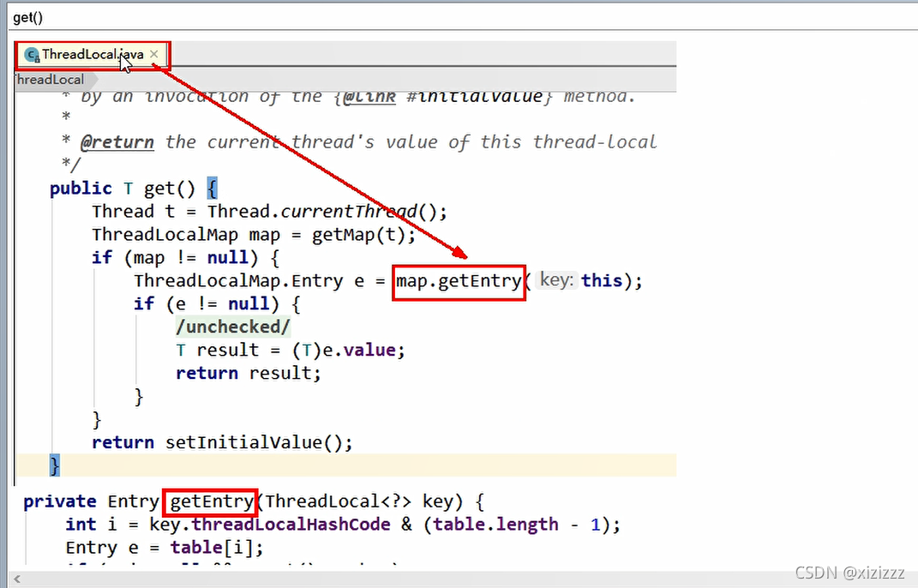Click the ThreadLocal.java class file icon

(x=32, y=55)
